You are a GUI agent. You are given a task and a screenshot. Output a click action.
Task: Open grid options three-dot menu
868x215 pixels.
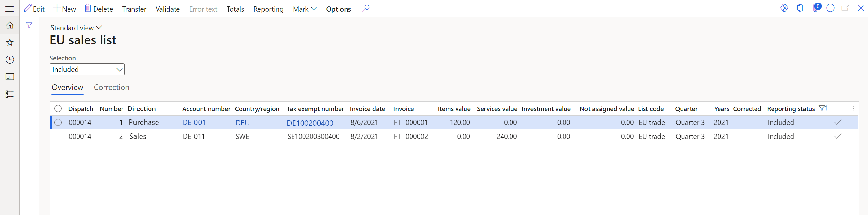[853, 109]
